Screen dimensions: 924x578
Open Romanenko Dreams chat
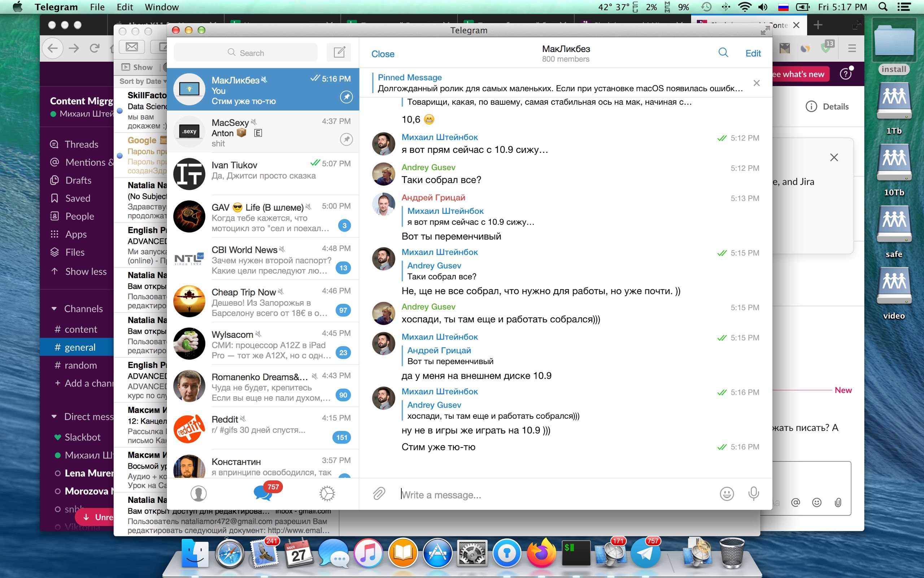[x=263, y=386]
